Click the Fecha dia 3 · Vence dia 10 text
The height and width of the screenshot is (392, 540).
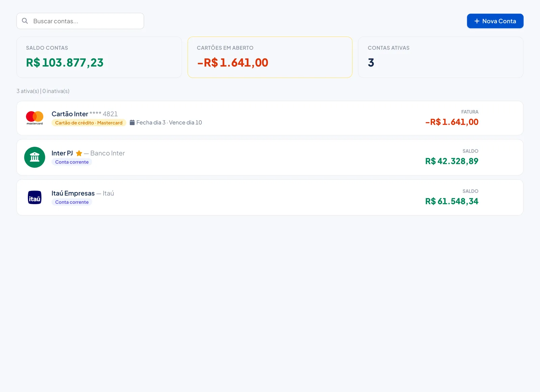(169, 122)
